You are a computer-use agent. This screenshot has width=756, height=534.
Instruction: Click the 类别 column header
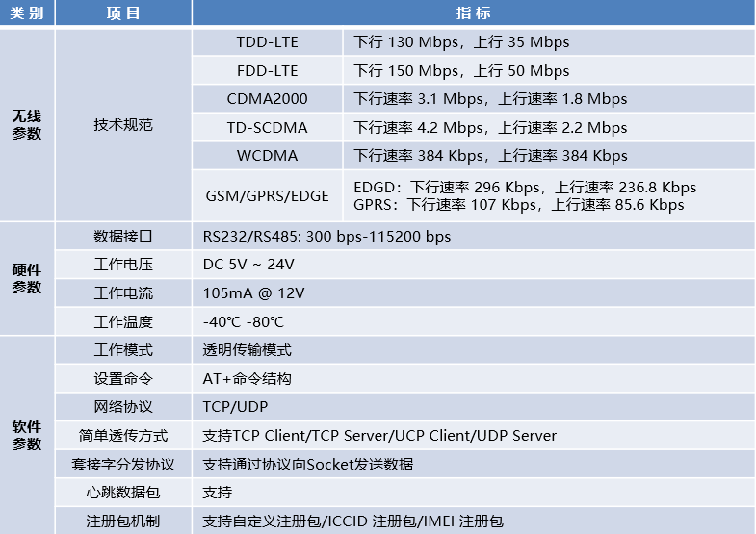(27, 13)
